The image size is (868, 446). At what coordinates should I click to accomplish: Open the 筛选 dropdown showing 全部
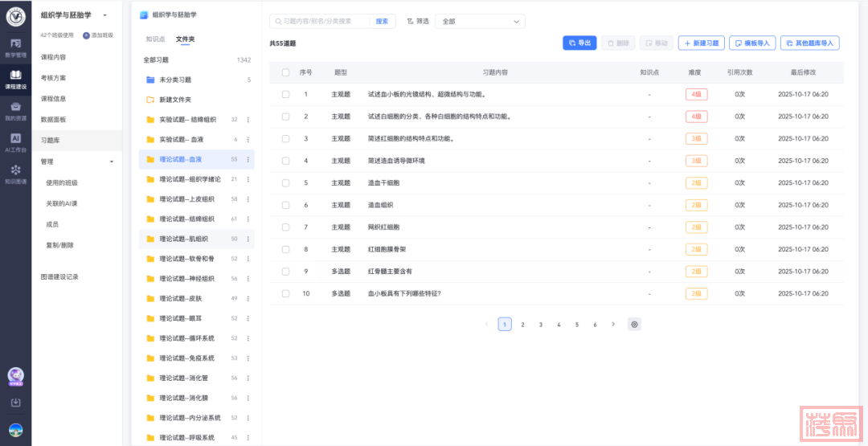click(479, 22)
